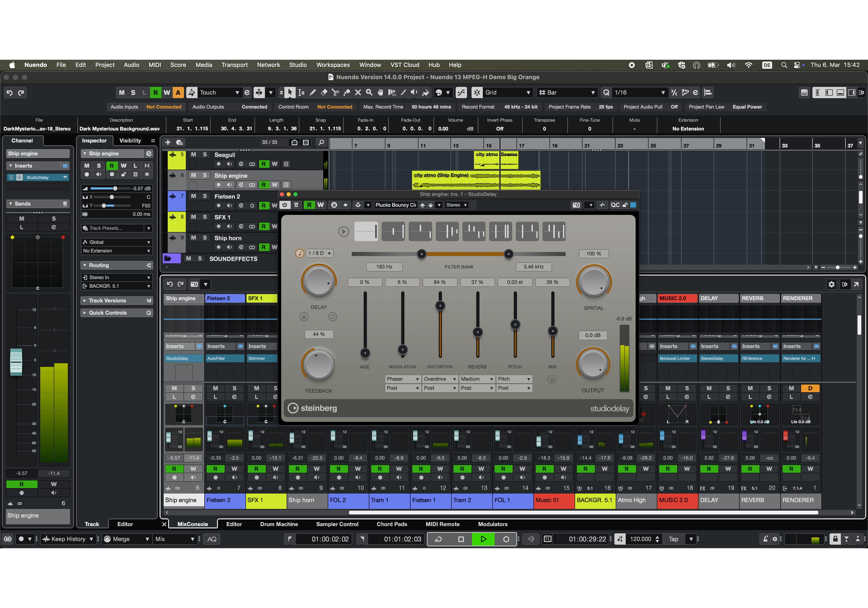Select the Split scissors tool
This screenshot has height=608, width=868.
pyautogui.click(x=335, y=92)
